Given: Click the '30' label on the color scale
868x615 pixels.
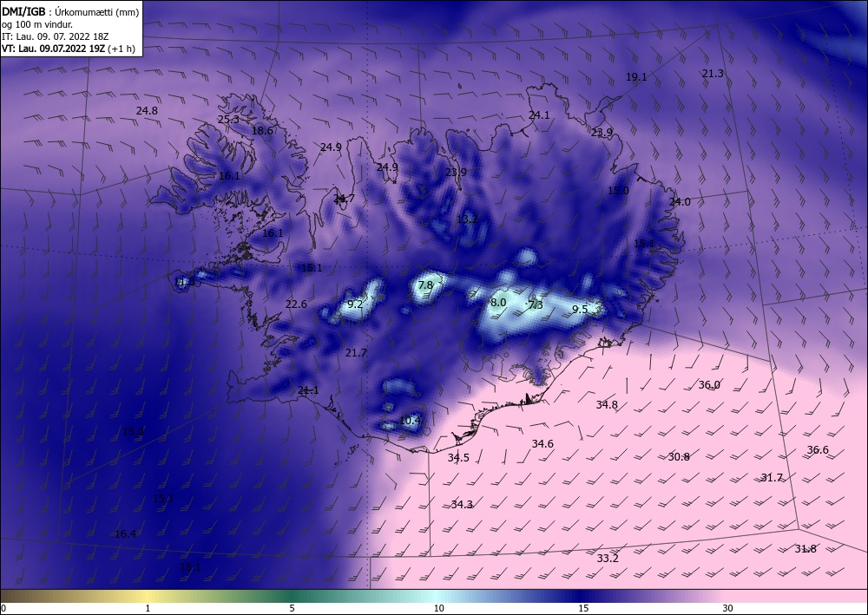Looking at the screenshot, I should (728, 609).
